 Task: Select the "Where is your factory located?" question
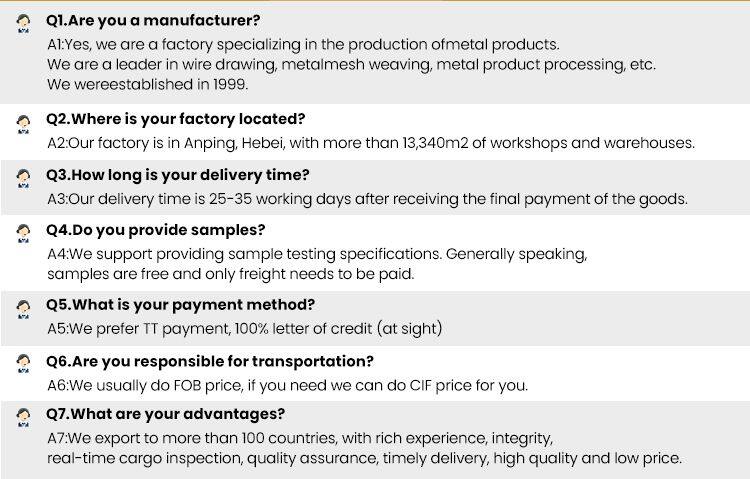(176, 119)
